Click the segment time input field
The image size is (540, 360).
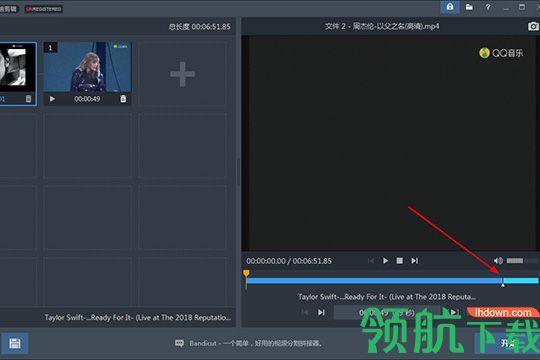pos(387,312)
